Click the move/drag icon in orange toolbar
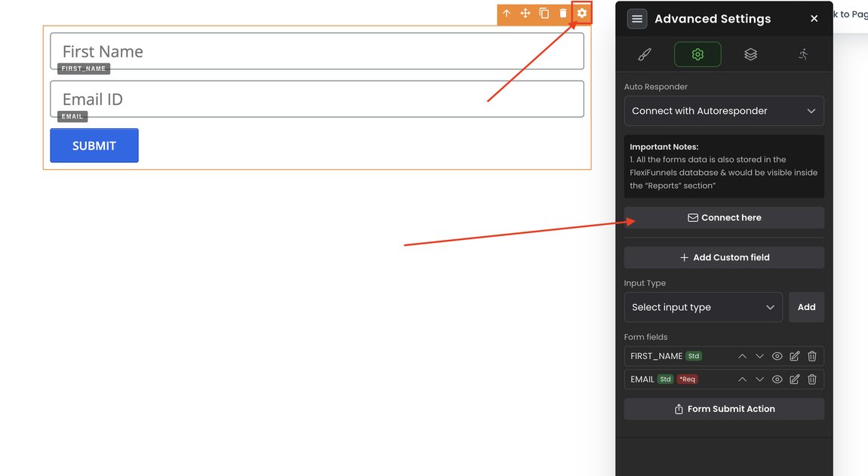The width and height of the screenshot is (868, 476). 525,14
